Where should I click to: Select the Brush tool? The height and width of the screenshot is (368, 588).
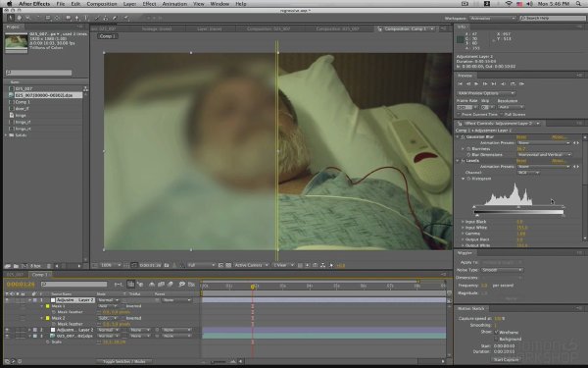tap(97, 18)
